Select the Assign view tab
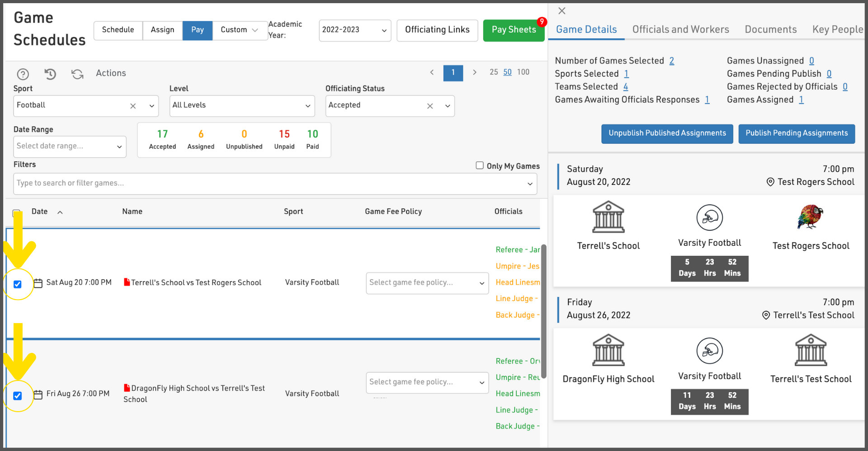This screenshot has width=868, height=451. tap(162, 30)
